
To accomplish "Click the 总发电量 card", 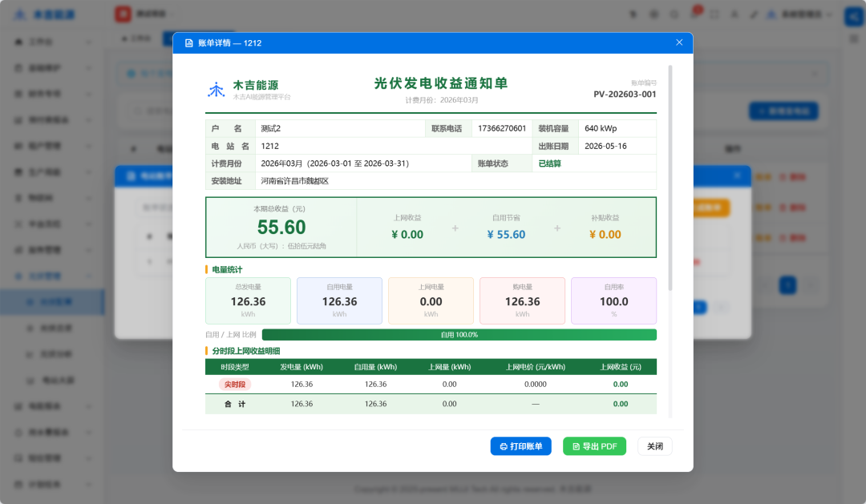I will (x=248, y=300).
